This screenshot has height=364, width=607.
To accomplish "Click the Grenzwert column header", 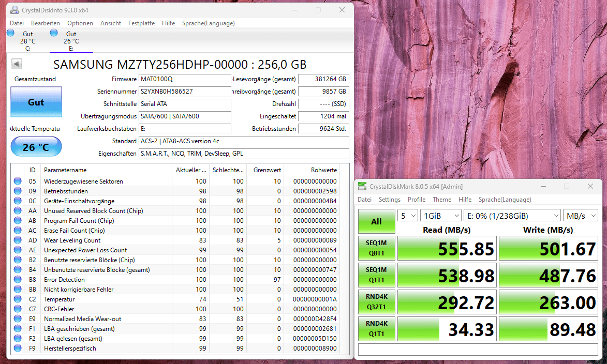I will tap(265, 170).
